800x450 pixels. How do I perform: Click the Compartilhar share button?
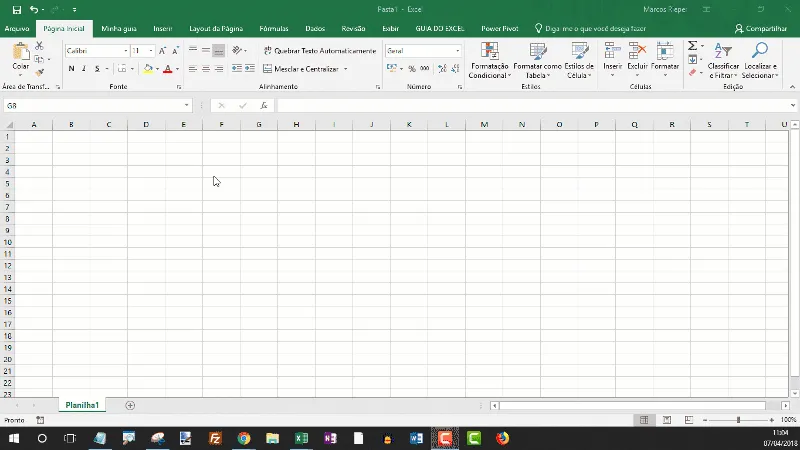[x=761, y=29]
